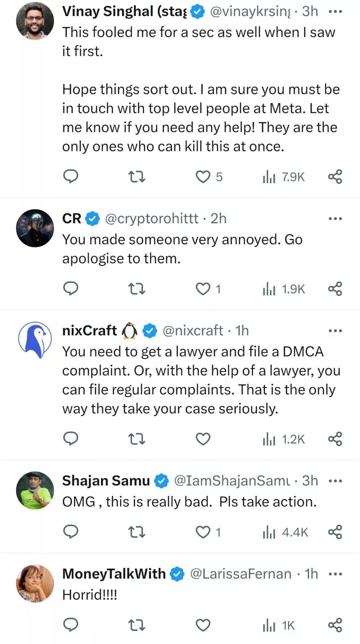View analytics on Shajan Samu's tweet
Viewport: 360px width, 644px height.
(285, 532)
